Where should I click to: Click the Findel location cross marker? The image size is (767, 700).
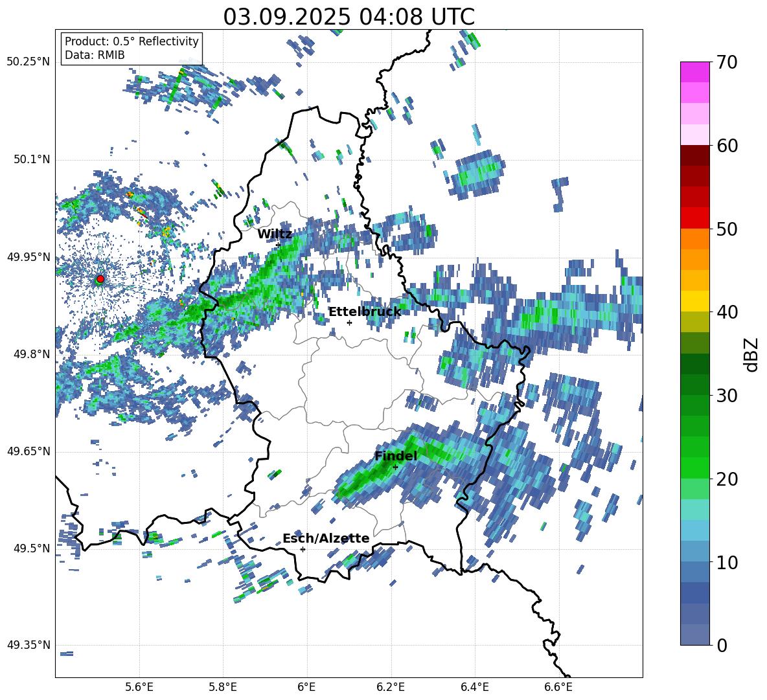click(x=395, y=468)
